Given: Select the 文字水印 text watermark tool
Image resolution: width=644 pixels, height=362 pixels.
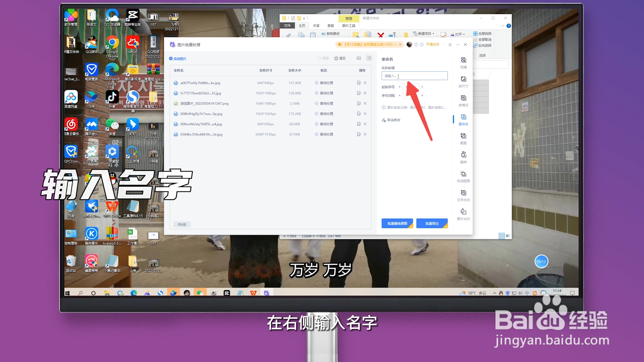Looking at the screenshot, I should 463,195.
